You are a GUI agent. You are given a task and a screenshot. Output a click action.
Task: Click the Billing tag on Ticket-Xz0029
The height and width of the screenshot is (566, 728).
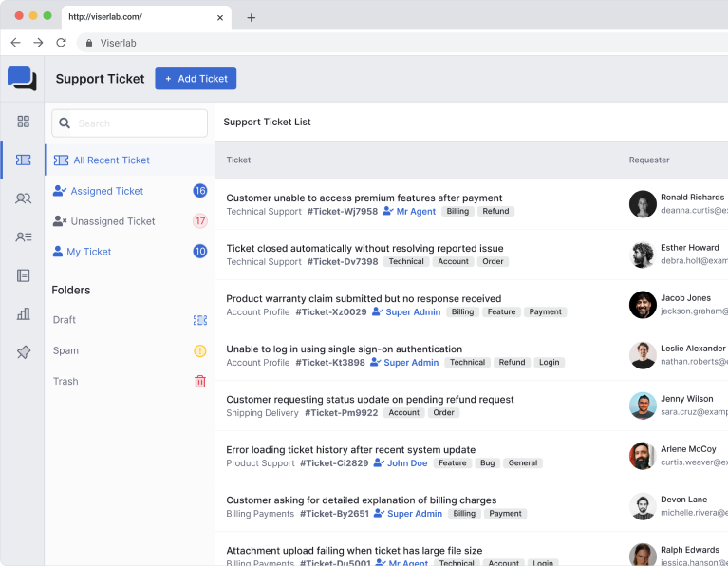(462, 312)
